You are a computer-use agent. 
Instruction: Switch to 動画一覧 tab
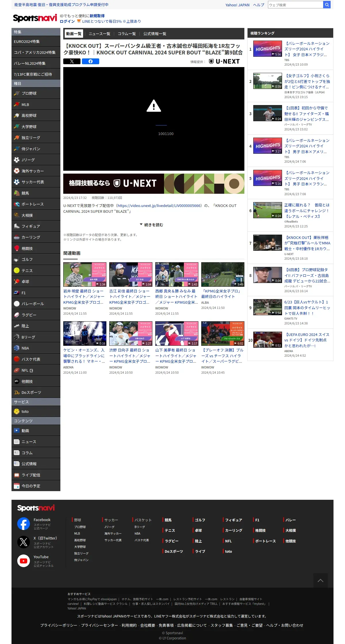[74, 34]
